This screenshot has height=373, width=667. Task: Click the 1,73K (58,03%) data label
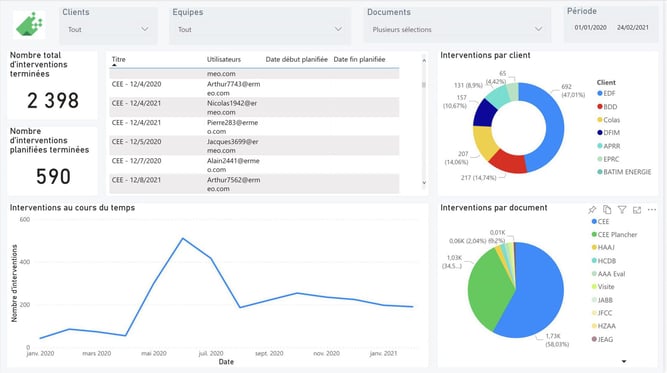pos(557,340)
